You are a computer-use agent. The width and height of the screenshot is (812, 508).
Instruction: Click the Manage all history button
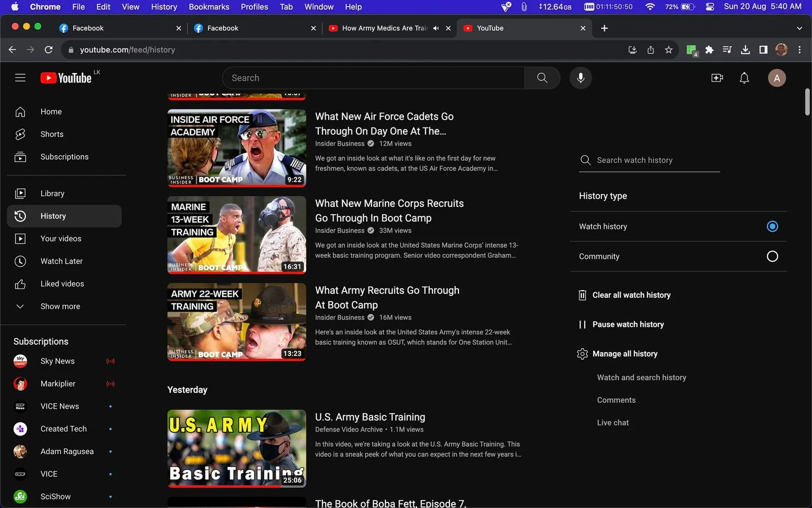coord(617,354)
